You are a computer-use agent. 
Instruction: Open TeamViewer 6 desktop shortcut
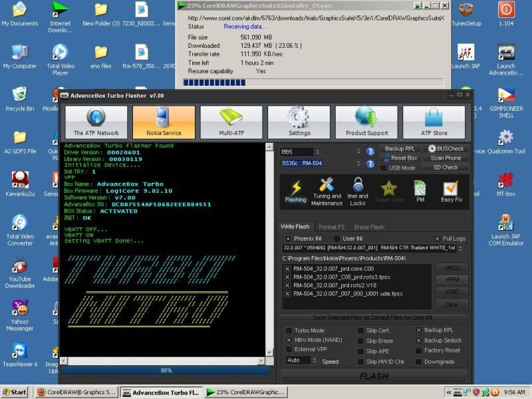20,355
